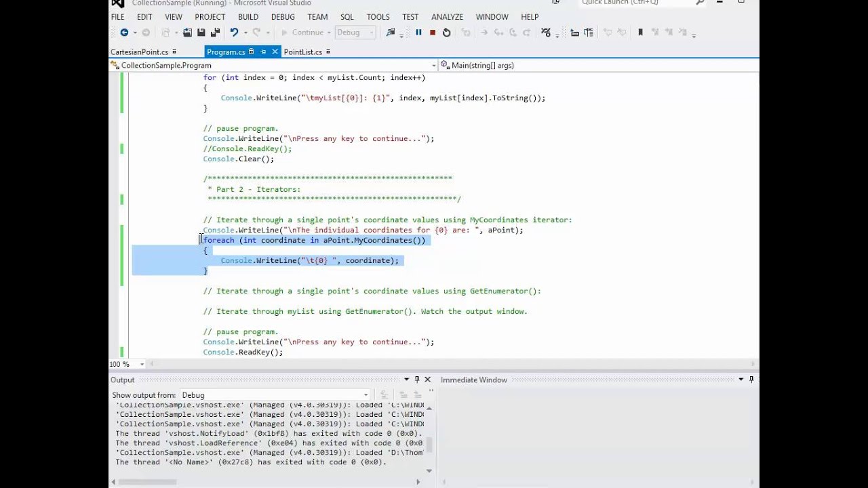Viewport: 868px width, 488px height.
Task: Close the Output panel
Action: click(428, 380)
